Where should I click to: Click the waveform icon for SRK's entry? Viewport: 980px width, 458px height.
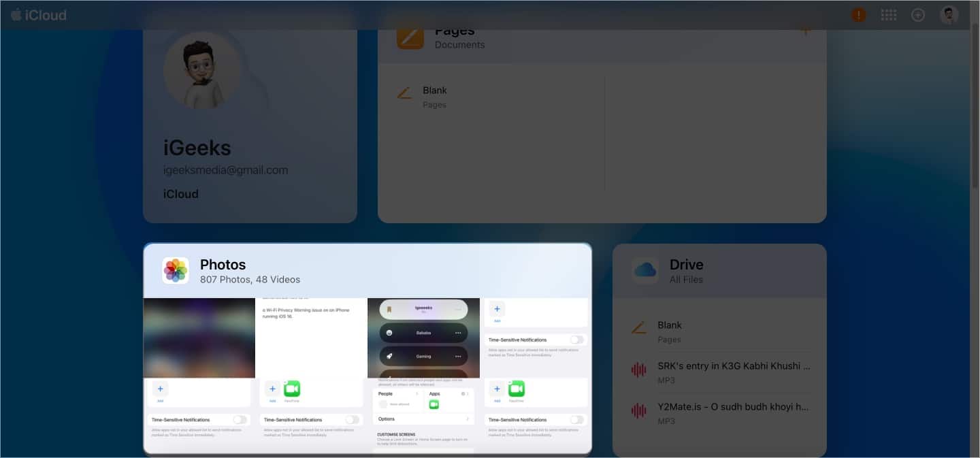coord(638,370)
